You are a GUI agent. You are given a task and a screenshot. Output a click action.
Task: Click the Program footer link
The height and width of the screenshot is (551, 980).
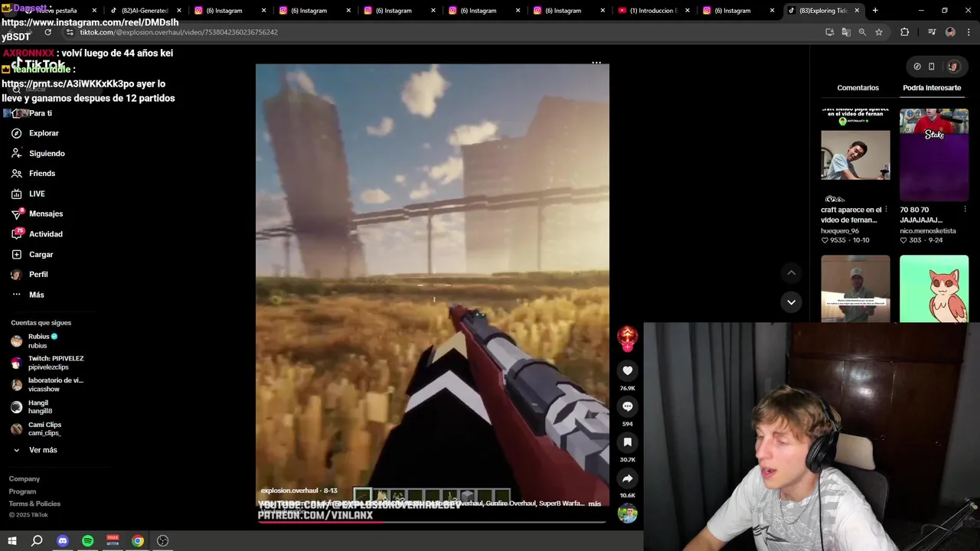click(22, 491)
